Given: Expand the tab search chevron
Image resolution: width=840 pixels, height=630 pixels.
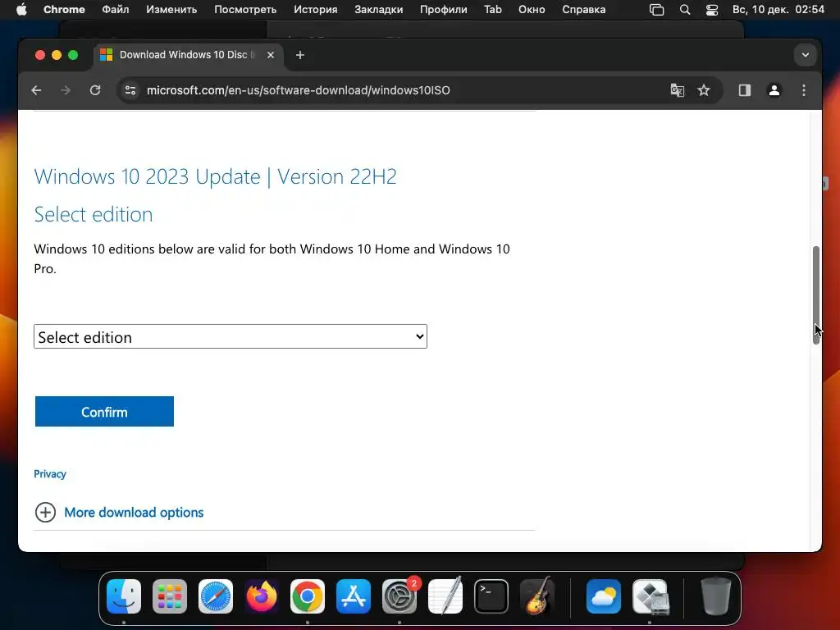Looking at the screenshot, I should [x=806, y=55].
